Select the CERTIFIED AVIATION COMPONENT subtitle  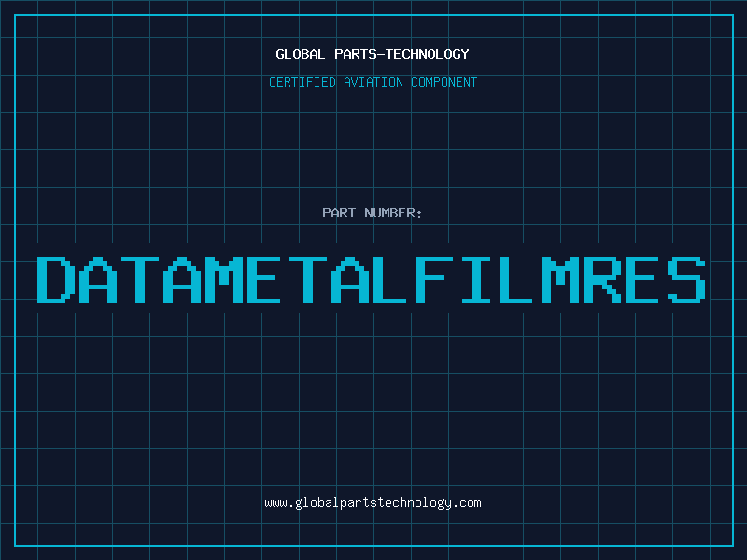coord(373,82)
